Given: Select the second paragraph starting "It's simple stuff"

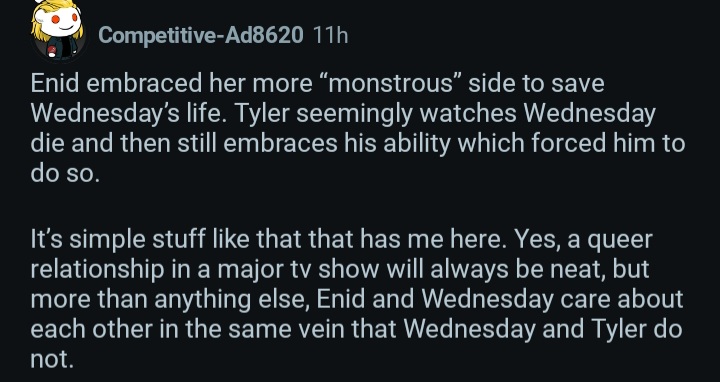Looking at the screenshot, I should (x=357, y=298).
